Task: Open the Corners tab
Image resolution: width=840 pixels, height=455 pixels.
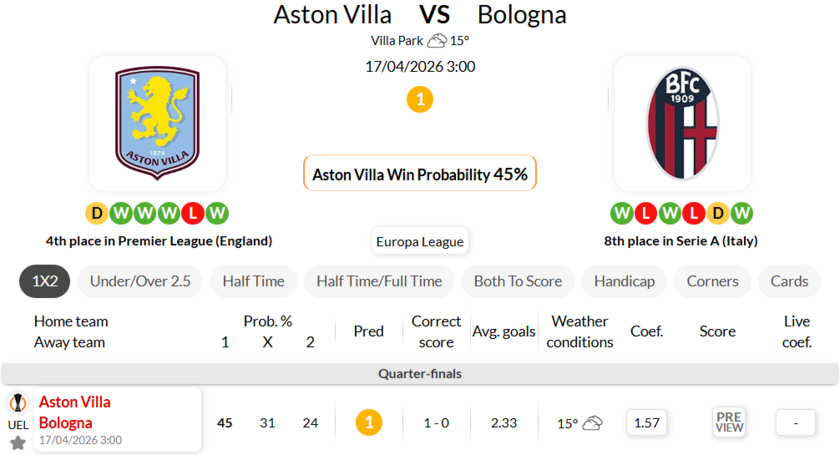Action: point(712,281)
